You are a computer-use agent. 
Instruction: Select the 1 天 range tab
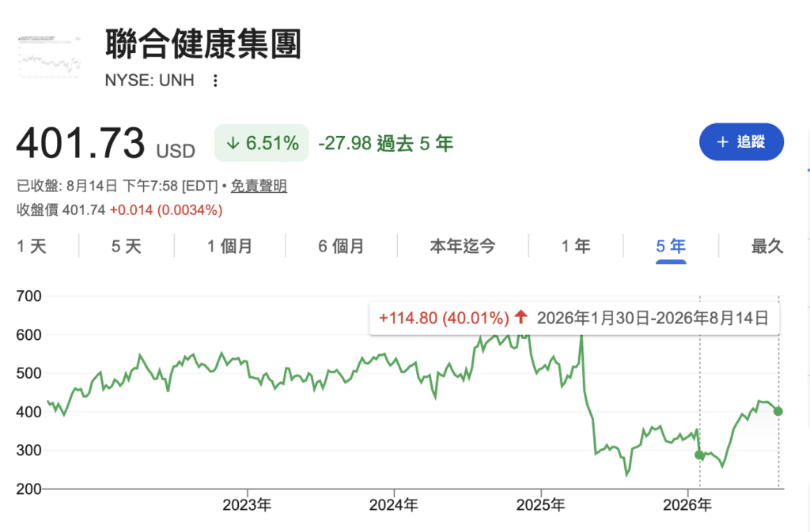click(32, 246)
